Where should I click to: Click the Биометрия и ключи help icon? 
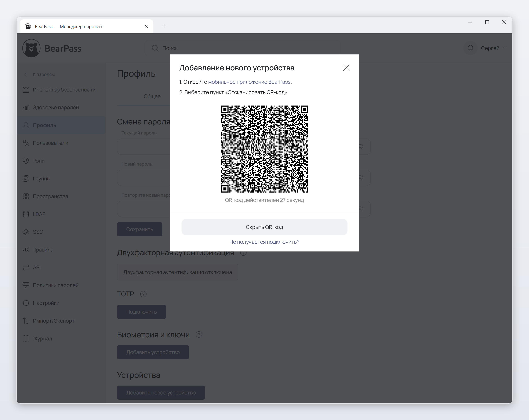pos(199,335)
